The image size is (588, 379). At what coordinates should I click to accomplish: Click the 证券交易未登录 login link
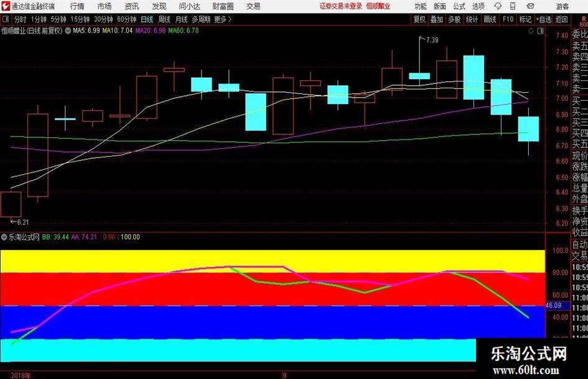pos(341,6)
